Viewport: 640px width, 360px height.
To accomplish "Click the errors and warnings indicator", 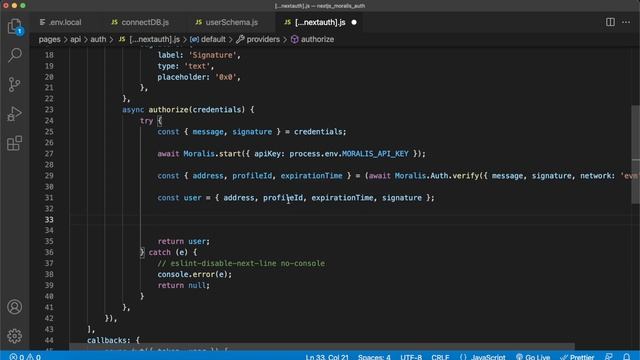I will coord(25,357).
